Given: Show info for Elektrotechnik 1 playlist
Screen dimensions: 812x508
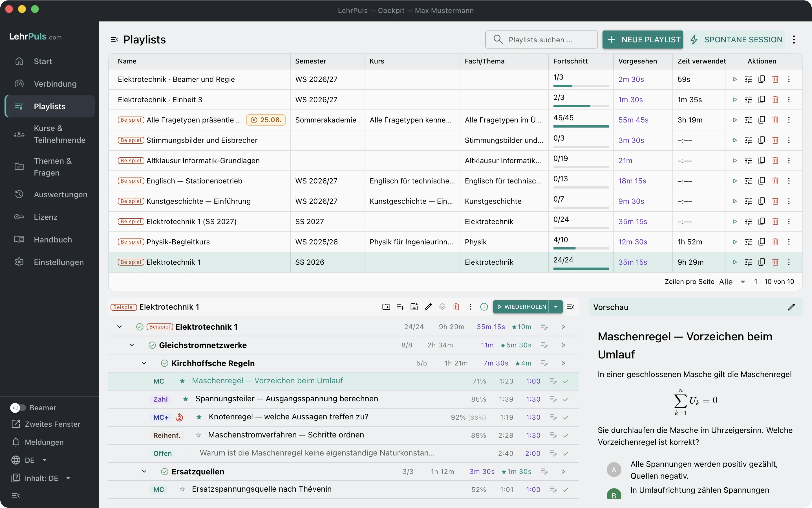Looking at the screenshot, I should [x=484, y=307].
